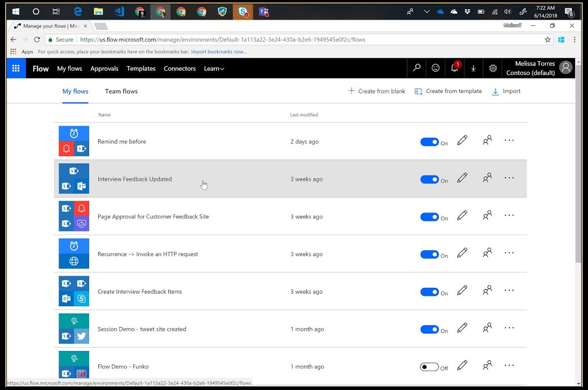The image size is (588, 390).
Task: Edit the Interview Feedback Updated flow
Action: click(462, 178)
